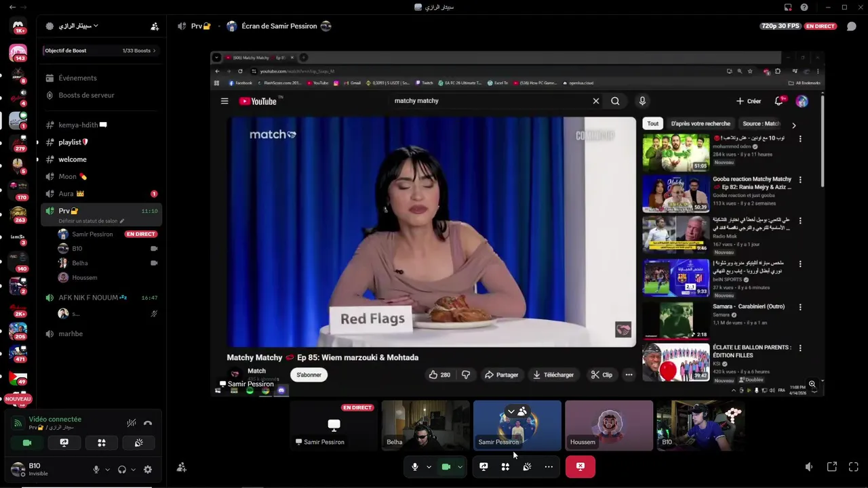Click Définir un statut de salon
The height and width of the screenshot is (488, 868).
coord(92,221)
